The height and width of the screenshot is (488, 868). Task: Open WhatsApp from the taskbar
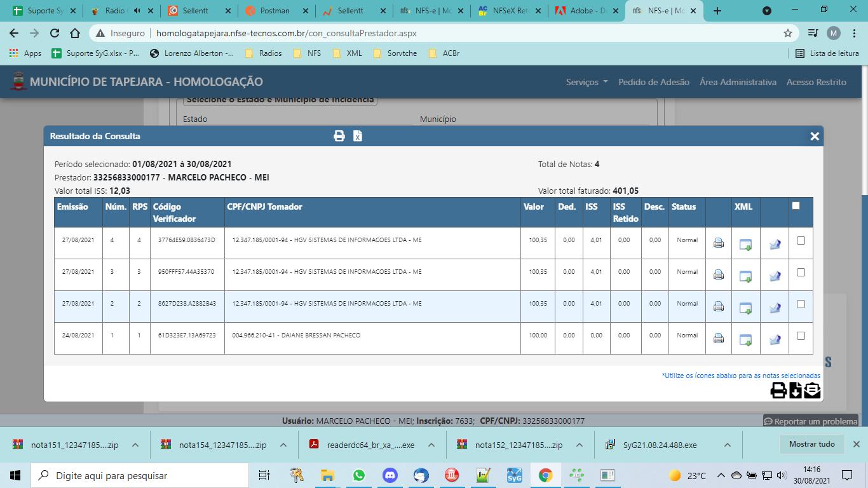point(358,475)
